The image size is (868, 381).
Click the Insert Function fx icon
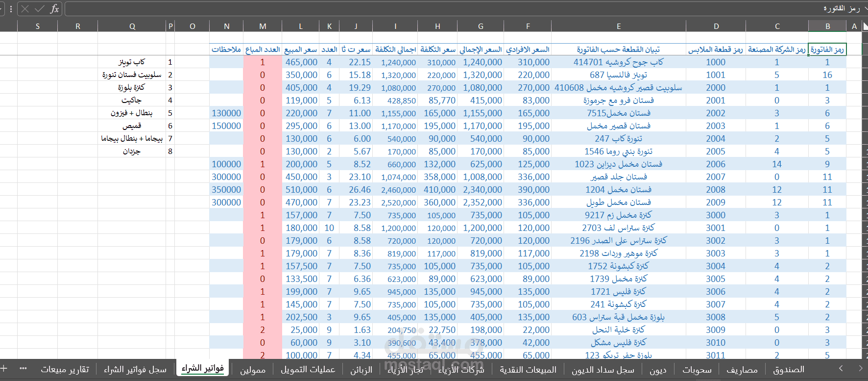(54, 9)
